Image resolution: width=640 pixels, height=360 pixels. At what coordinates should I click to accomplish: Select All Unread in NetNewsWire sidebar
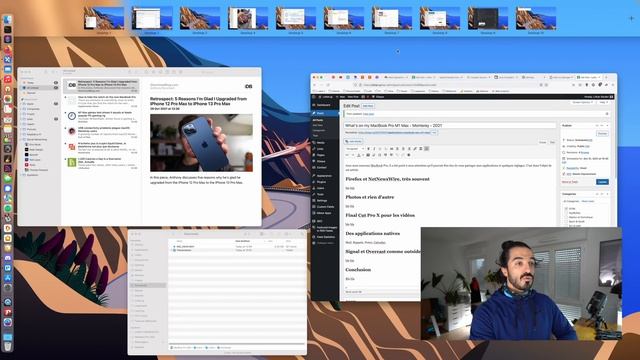39,87
